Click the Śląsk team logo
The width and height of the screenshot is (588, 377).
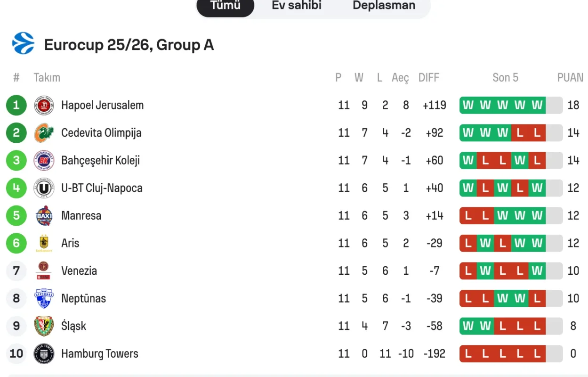pyautogui.click(x=44, y=326)
